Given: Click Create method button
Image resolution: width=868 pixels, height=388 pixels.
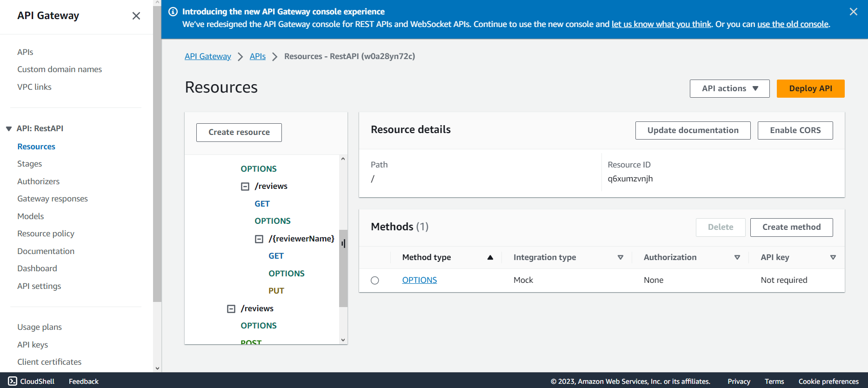Looking at the screenshot, I should tap(791, 227).
